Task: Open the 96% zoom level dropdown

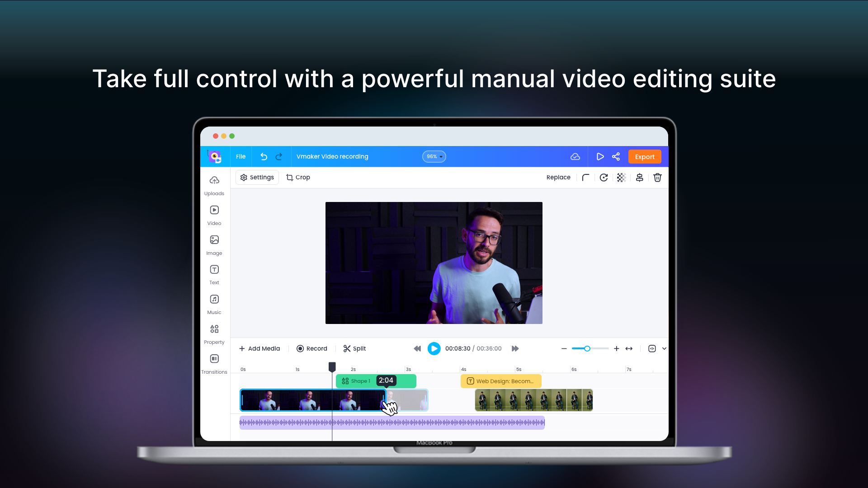Action: coord(434,156)
